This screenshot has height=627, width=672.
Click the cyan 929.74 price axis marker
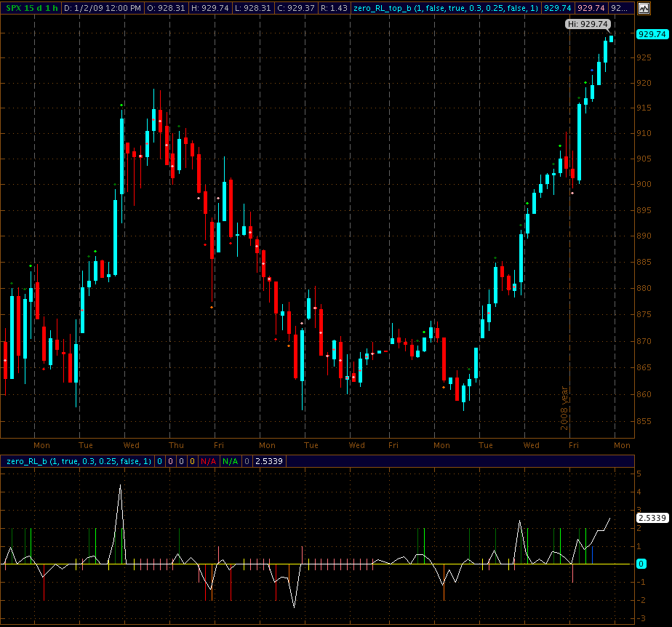click(652, 33)
